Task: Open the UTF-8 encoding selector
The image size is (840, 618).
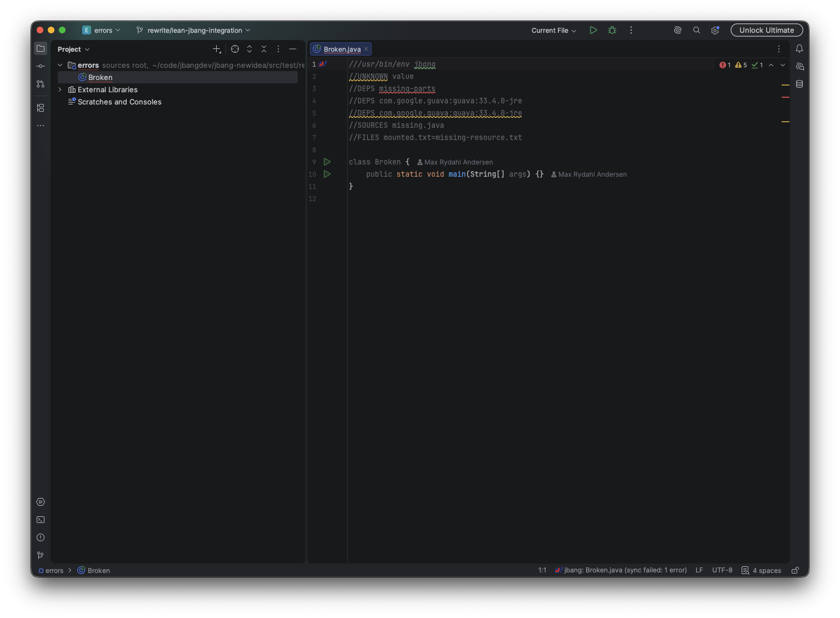Action: [x=722, y=570]
